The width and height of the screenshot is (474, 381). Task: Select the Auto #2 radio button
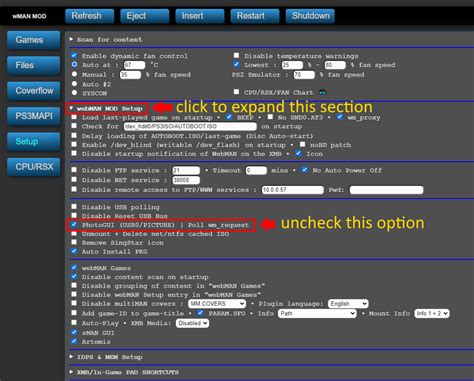pyautogui.click(x=74, y=84)
